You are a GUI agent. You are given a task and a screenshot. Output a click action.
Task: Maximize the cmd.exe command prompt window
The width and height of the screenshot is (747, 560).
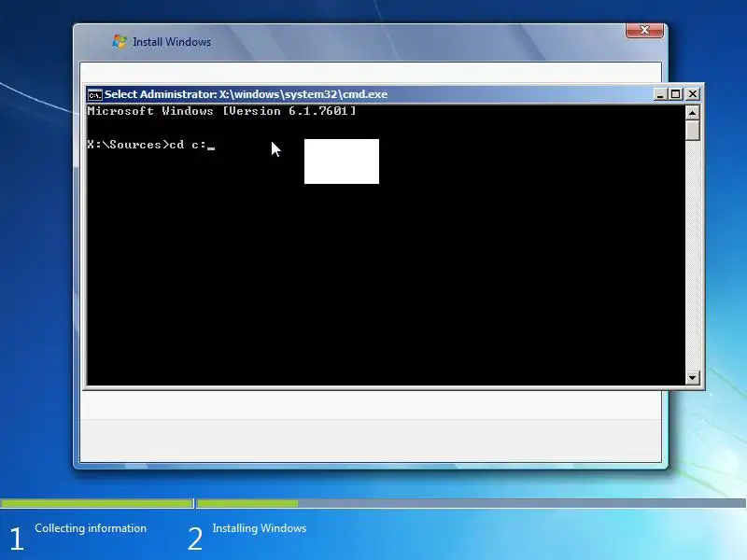pos(675,94)
